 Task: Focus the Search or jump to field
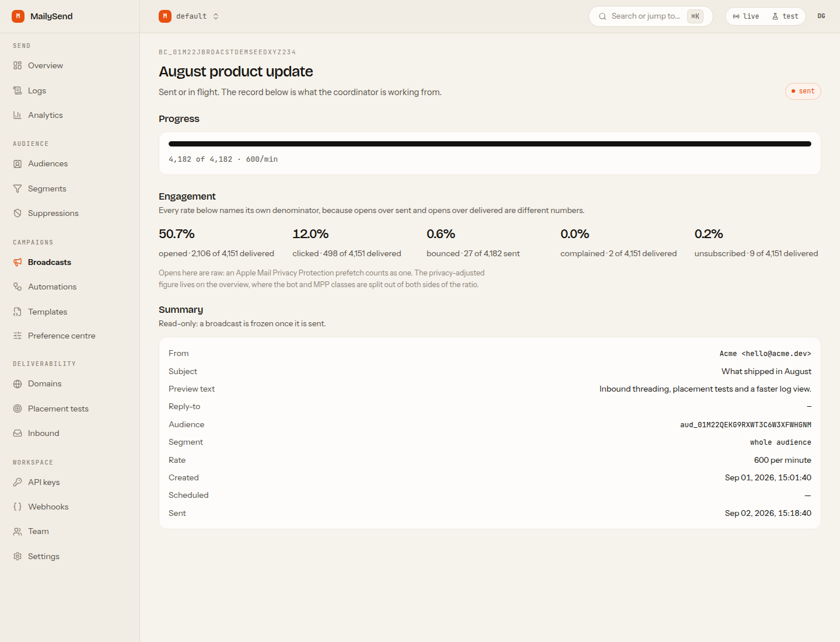(x=651, y=16)
